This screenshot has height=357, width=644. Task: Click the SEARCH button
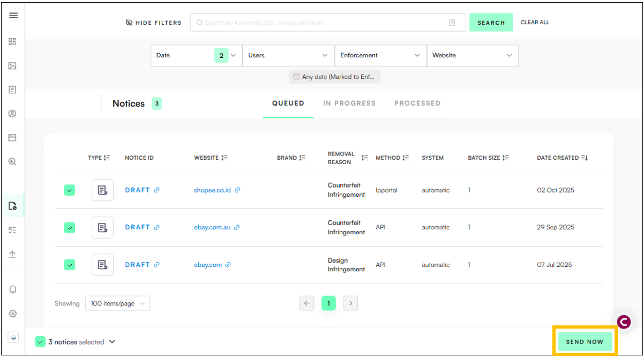(491, 23)
